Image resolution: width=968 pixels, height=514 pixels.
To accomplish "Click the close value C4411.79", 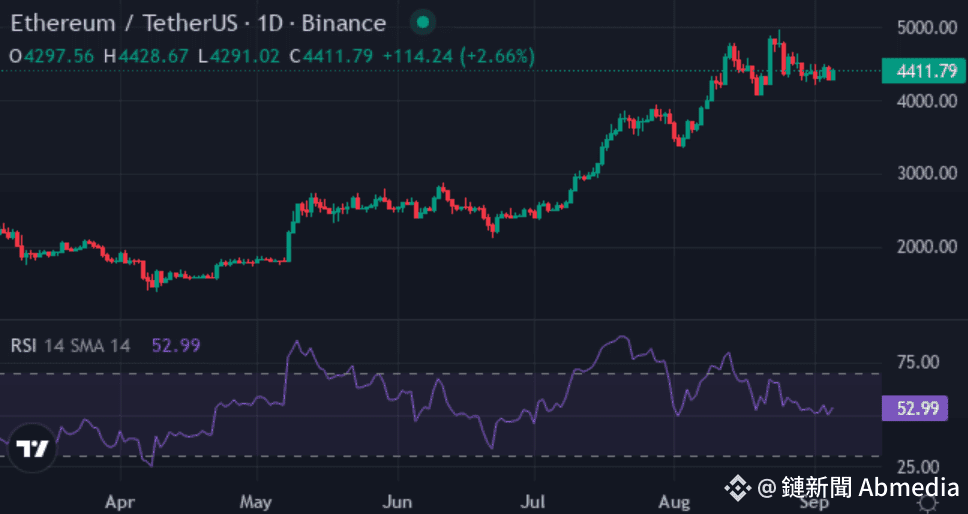I will 332,57.
